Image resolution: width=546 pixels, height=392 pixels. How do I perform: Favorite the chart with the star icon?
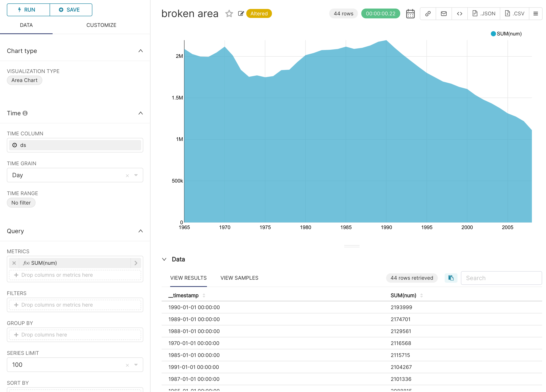coord(229,13)
